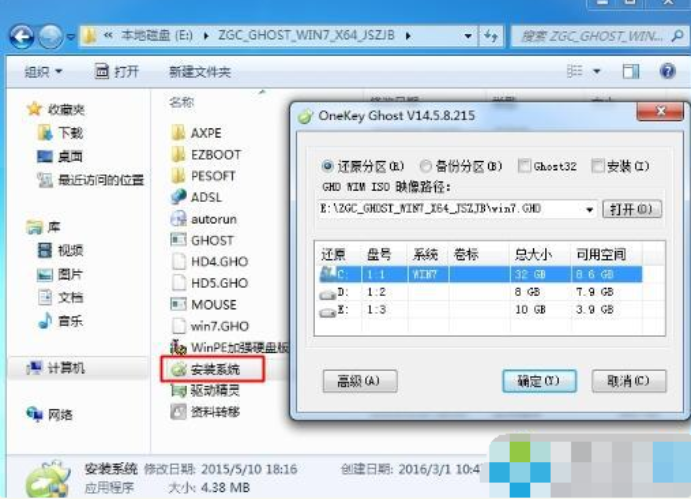Image resolution: width=696 pixels, height=503 pixels.
Task: Click the blue help question icon
Action: coord(668,71)
